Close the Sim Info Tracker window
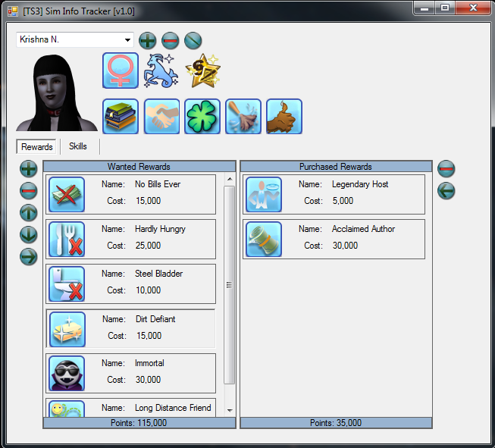This screenshot has height=448, width=495. click(473, 8)
